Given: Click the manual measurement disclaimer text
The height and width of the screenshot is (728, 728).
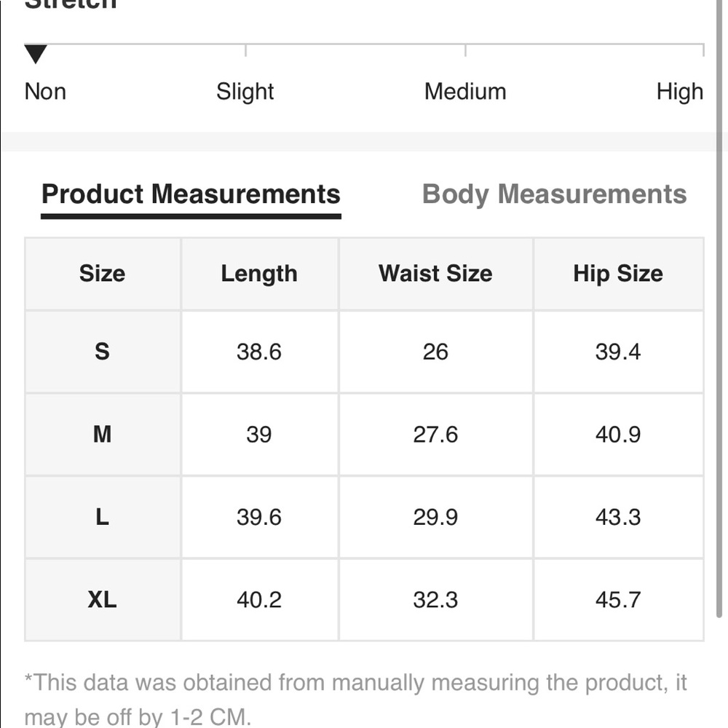Looking at the screenshot, I should click(355, 700).
